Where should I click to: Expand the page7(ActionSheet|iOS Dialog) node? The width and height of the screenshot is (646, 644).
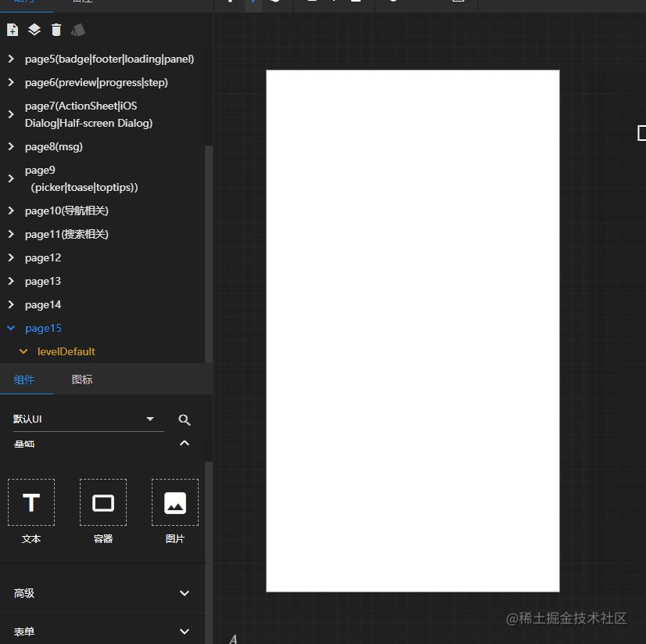pos(11,114)
